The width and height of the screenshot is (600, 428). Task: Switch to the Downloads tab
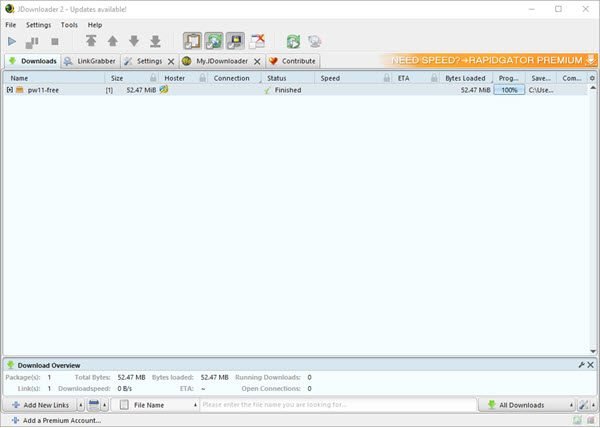33,61
